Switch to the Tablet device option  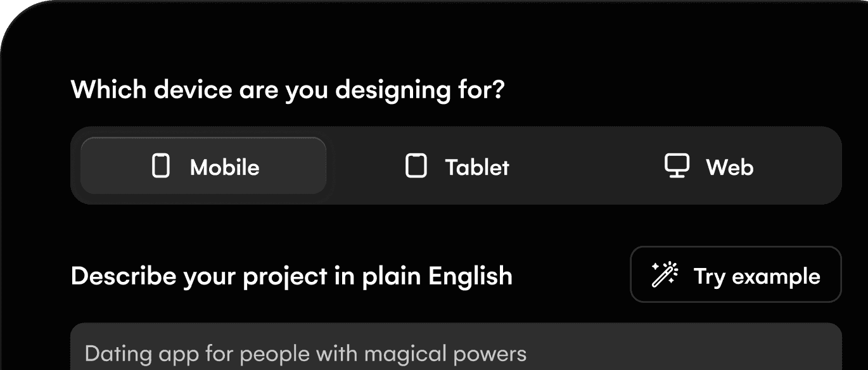(x=457, y=165)
